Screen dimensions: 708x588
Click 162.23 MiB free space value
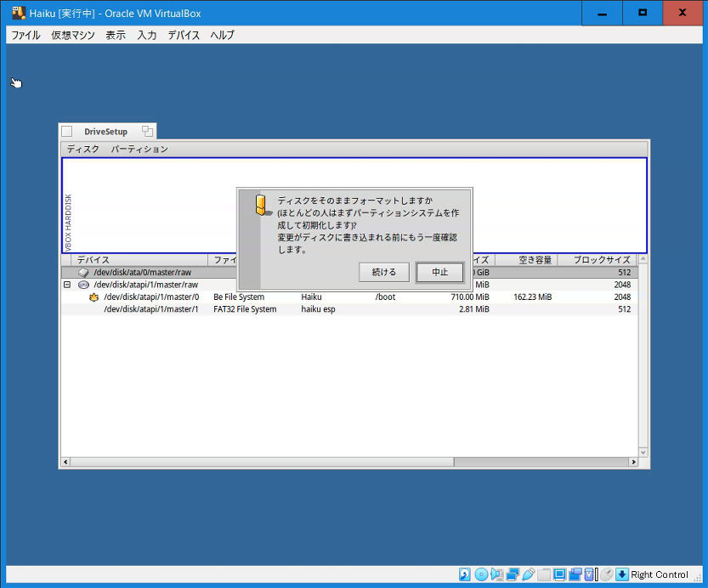point(532,297)
